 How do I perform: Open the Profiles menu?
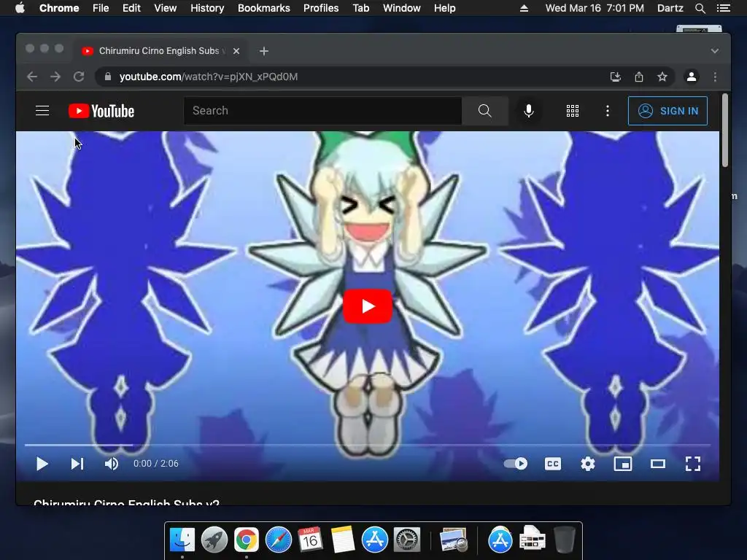[x=321, y=8]
